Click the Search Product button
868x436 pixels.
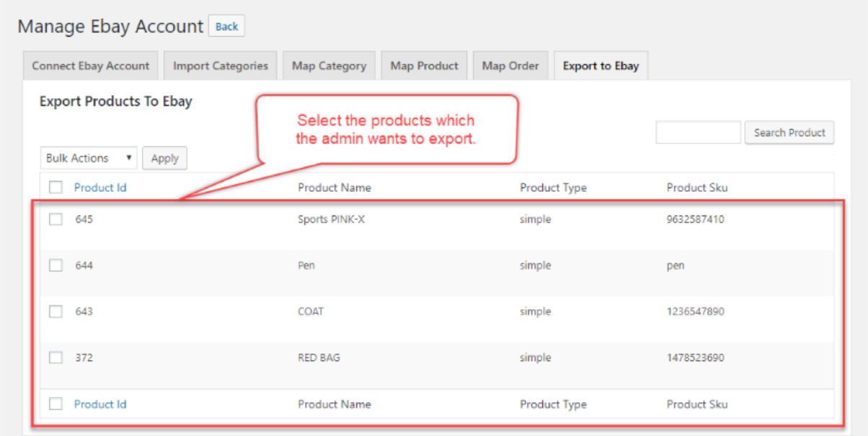pos(789,133)
